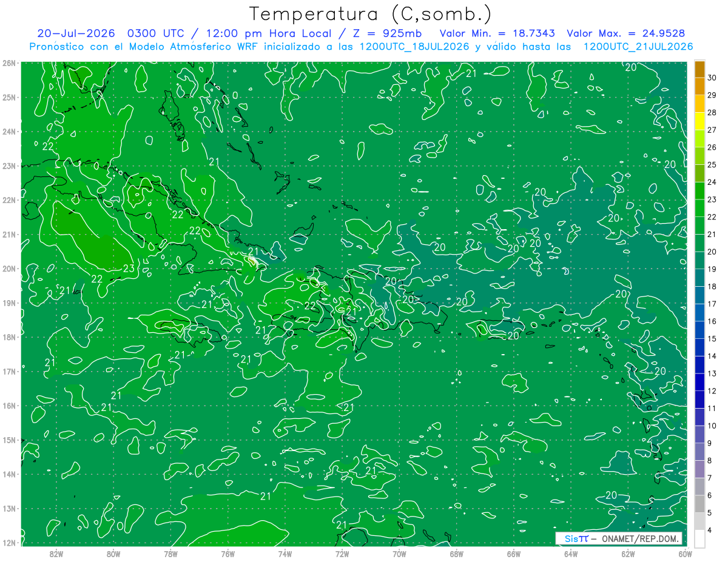
Task: Click the 24N latitude axis label
Action: [x=8, y=132]
